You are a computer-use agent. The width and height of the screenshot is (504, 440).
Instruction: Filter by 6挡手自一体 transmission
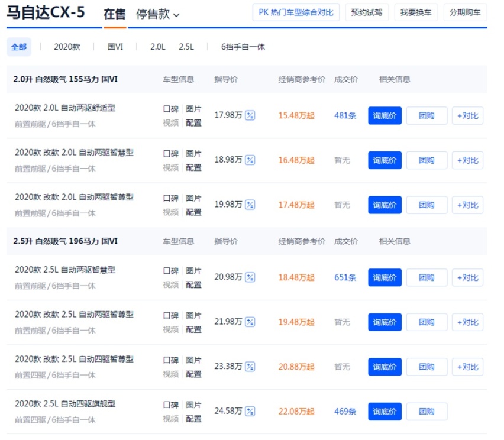click(243, 47)
